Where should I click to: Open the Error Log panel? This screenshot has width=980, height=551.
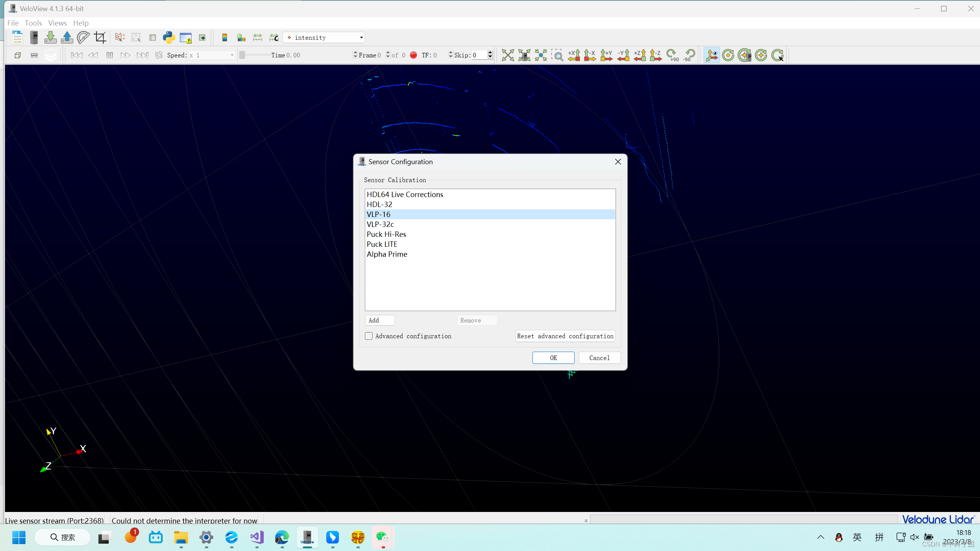click(186, 37)
